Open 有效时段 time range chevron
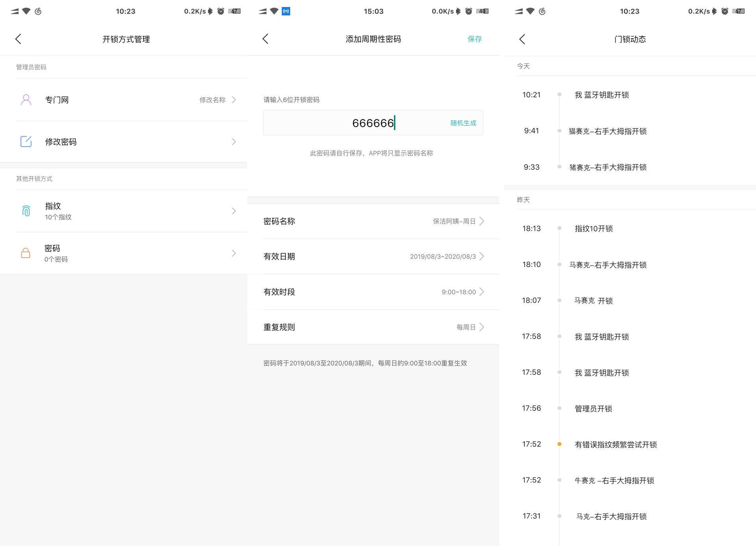 (x=482, y=292)
